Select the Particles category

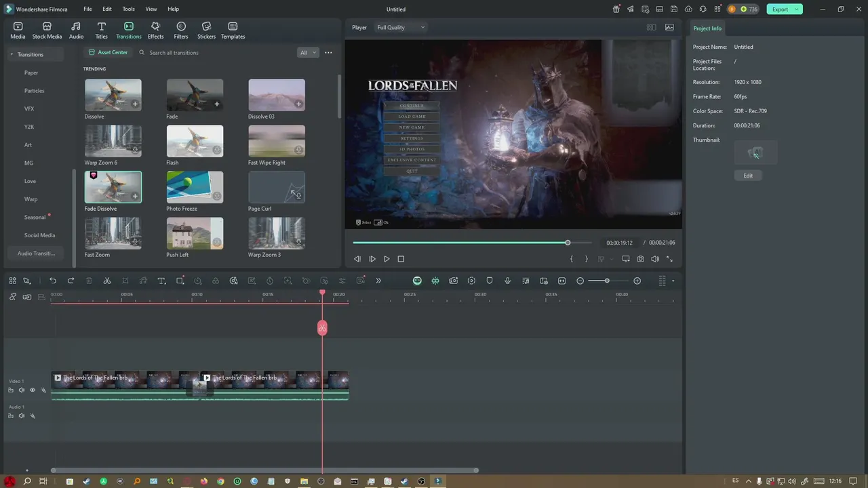pyautogui.click(x=35, y=91)
